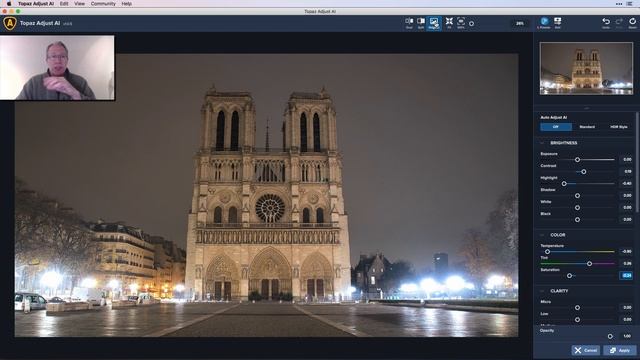Click the White value field

[x=627, y=208]
